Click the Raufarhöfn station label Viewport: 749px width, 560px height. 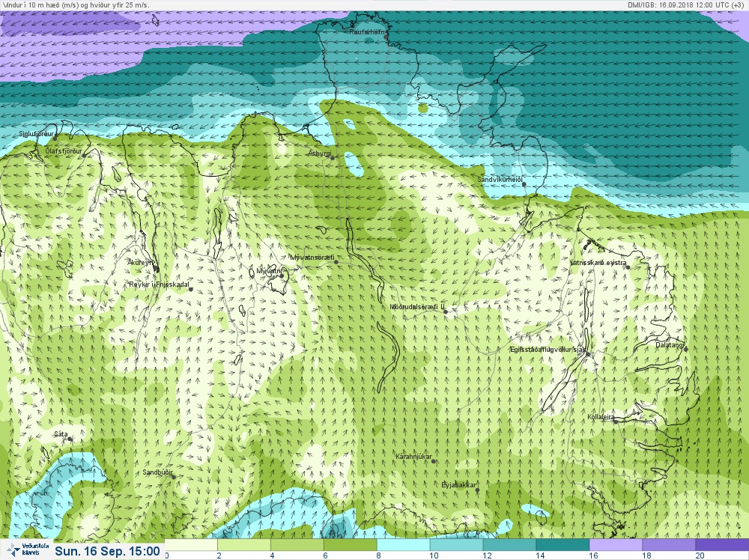367,32
